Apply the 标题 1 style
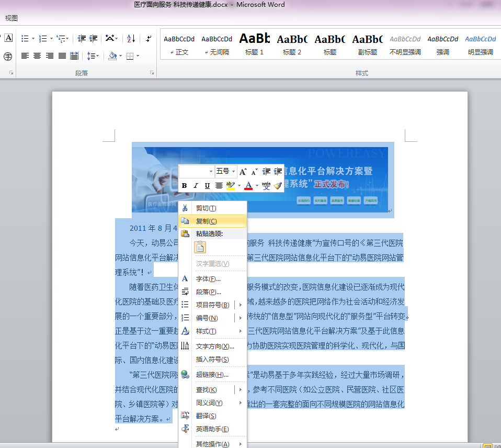The width and height of the screenshot is (501, 448). (255, 44)
